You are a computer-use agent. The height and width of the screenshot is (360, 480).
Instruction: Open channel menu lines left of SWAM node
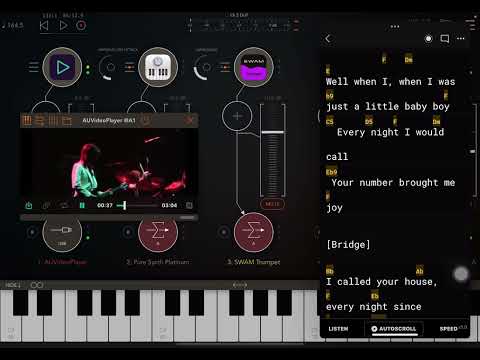click(x=225, y=67)
